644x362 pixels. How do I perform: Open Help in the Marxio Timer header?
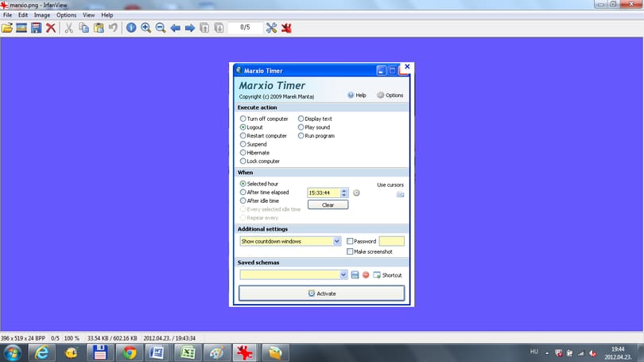[x=356, y=95]
